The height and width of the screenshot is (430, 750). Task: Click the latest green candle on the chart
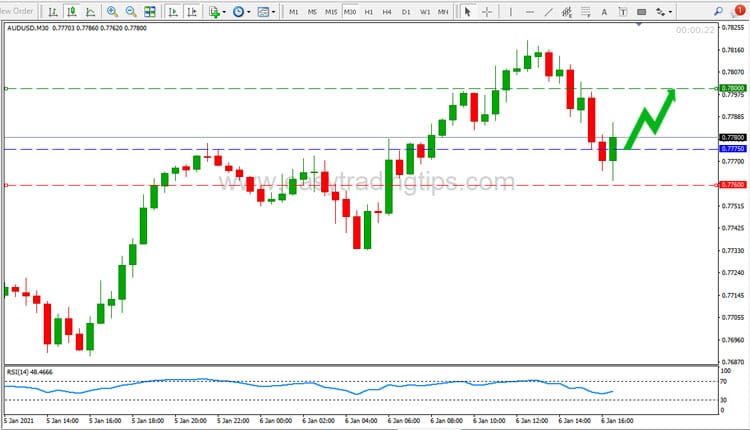coord(613,149)
